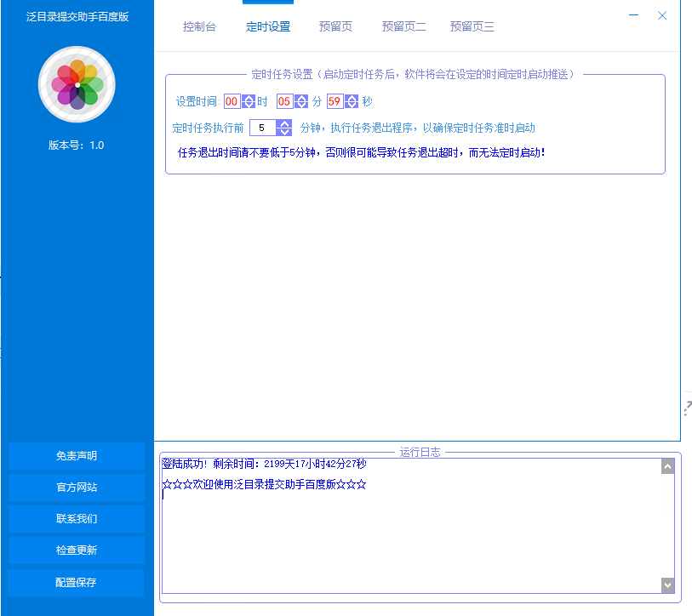Click the log scrollbar up arrow

click(667, 466)
